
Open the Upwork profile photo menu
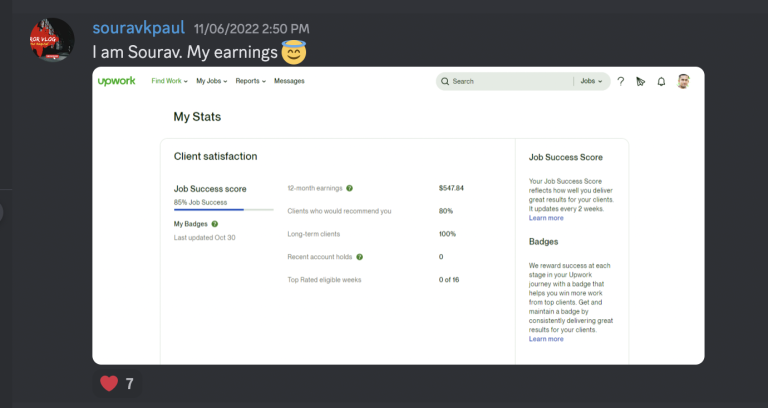pos(683,81)
